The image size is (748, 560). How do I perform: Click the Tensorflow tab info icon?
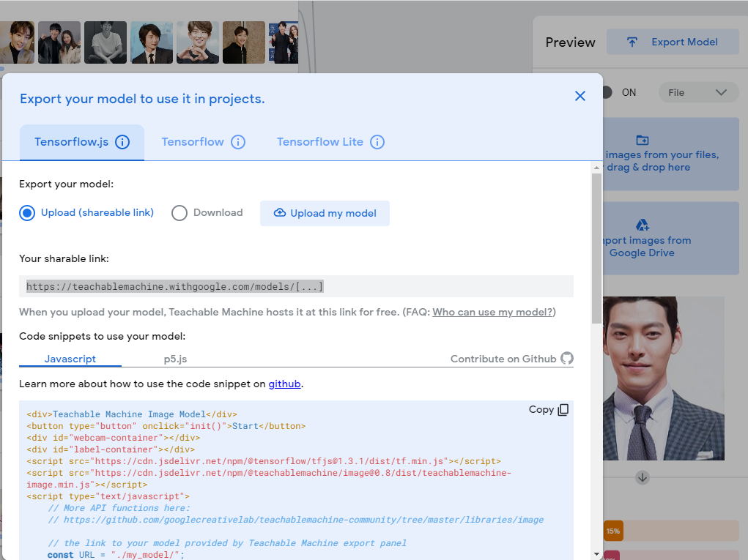238,142
